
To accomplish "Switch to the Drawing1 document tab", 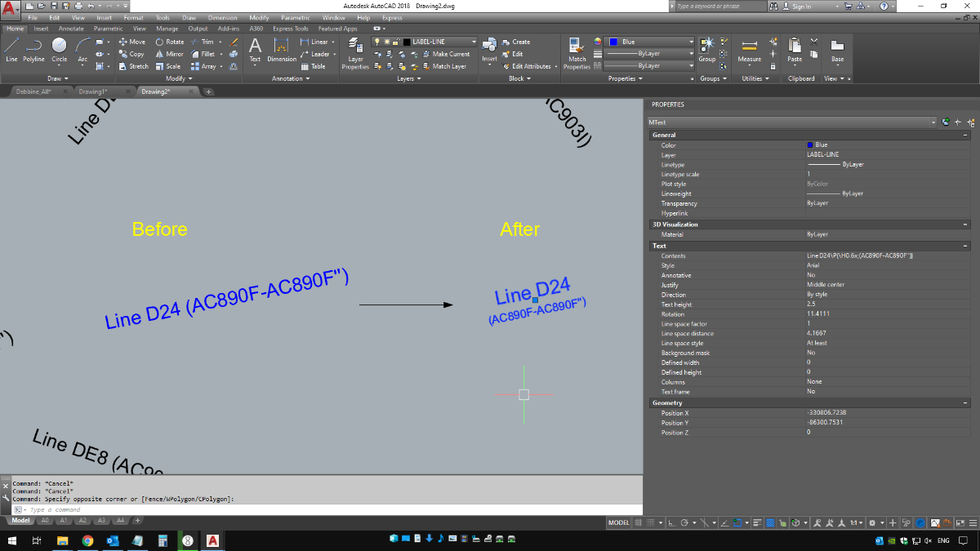I will pos(93,91).
